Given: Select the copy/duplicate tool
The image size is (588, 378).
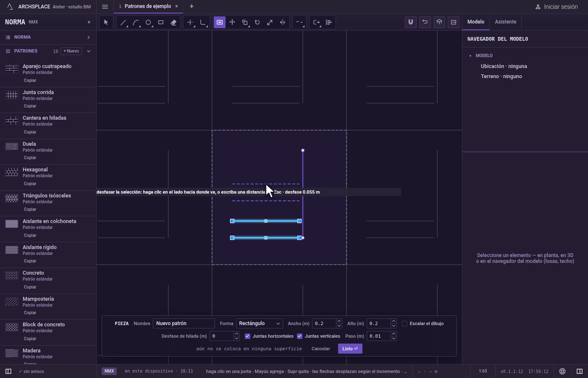Looking at the screenshot, I should click(x=245, y=22).
